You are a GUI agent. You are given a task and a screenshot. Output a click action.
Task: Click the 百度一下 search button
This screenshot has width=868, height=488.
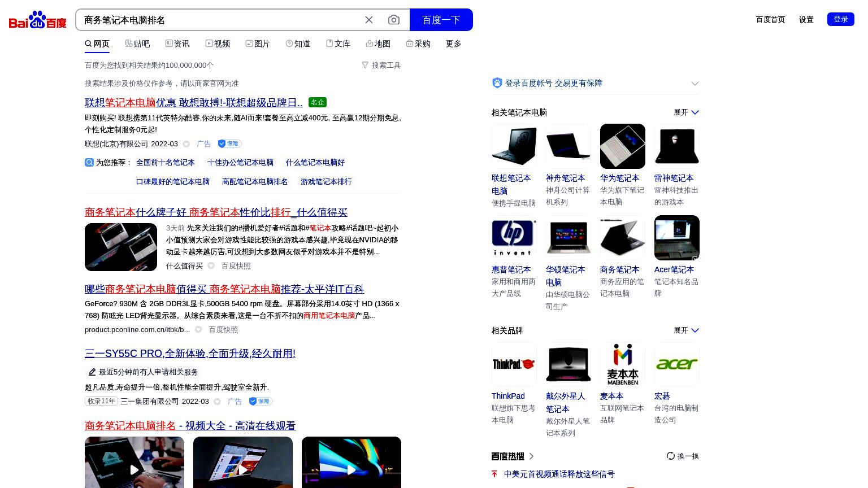(441, 20)
